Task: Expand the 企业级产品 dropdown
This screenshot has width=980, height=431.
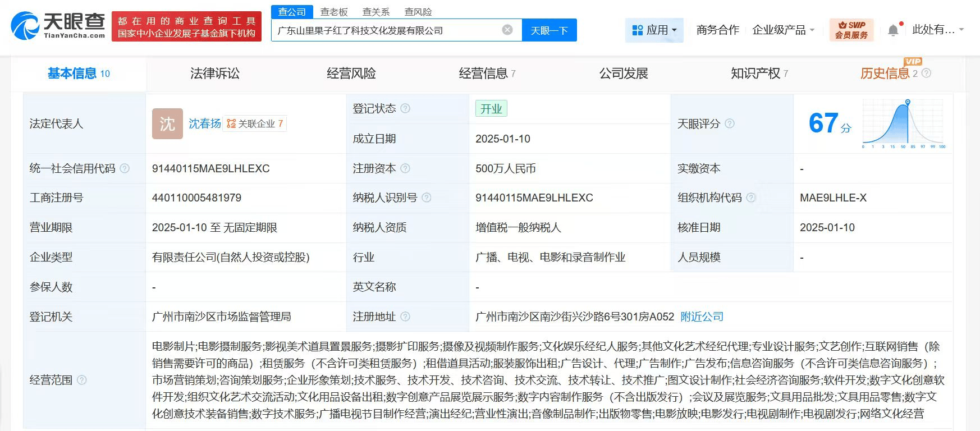Action: [783, 30]
